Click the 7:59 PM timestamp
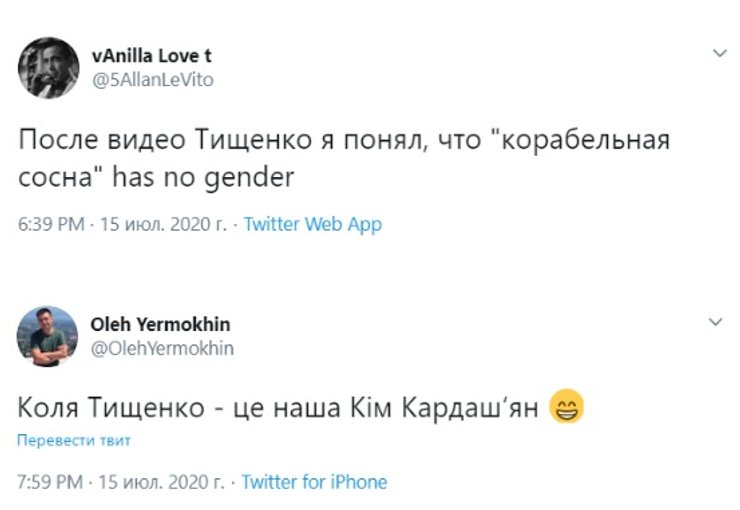This screenshot has height=510, width=740. coord(51,482)
